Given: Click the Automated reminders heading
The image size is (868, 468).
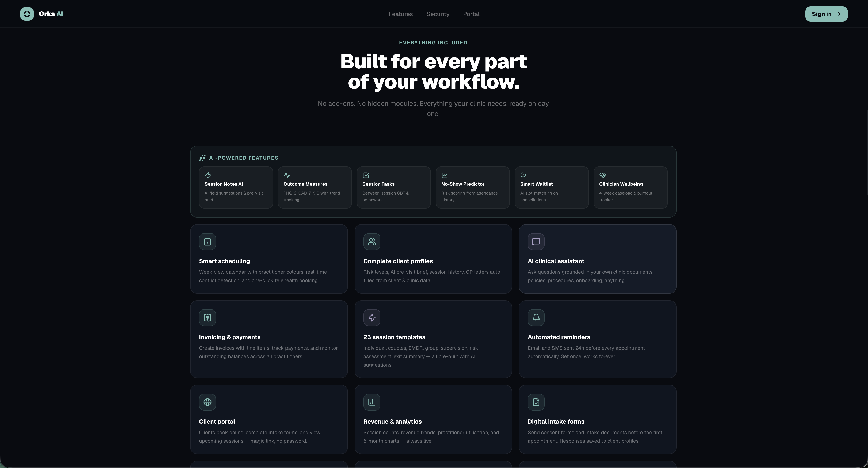Looking at the screenshot, I should point(559,337).
